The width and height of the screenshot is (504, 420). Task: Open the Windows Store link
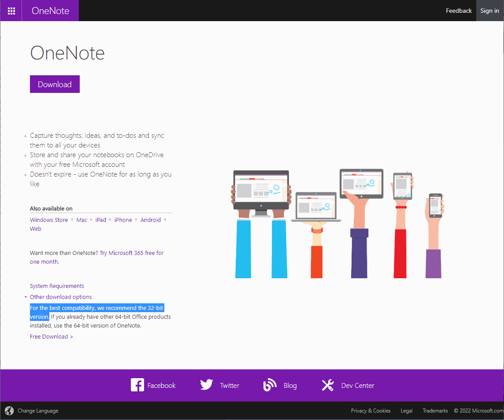[x=49, y=220]
